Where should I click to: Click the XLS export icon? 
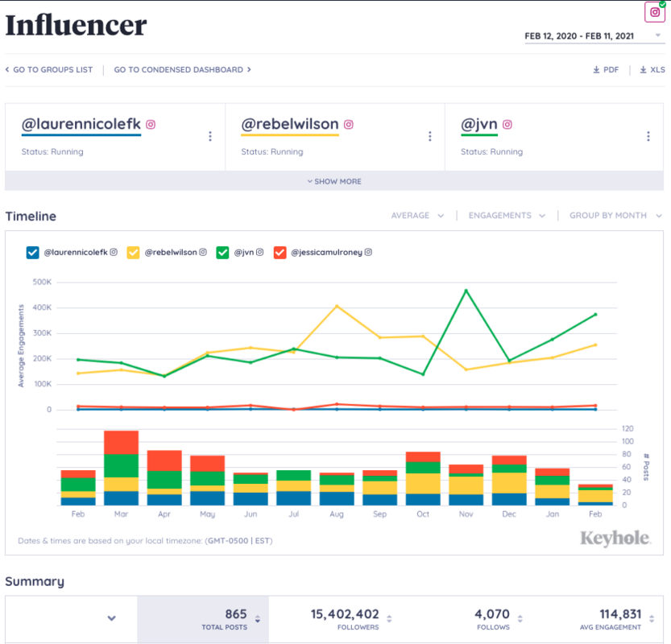(642, 70)
